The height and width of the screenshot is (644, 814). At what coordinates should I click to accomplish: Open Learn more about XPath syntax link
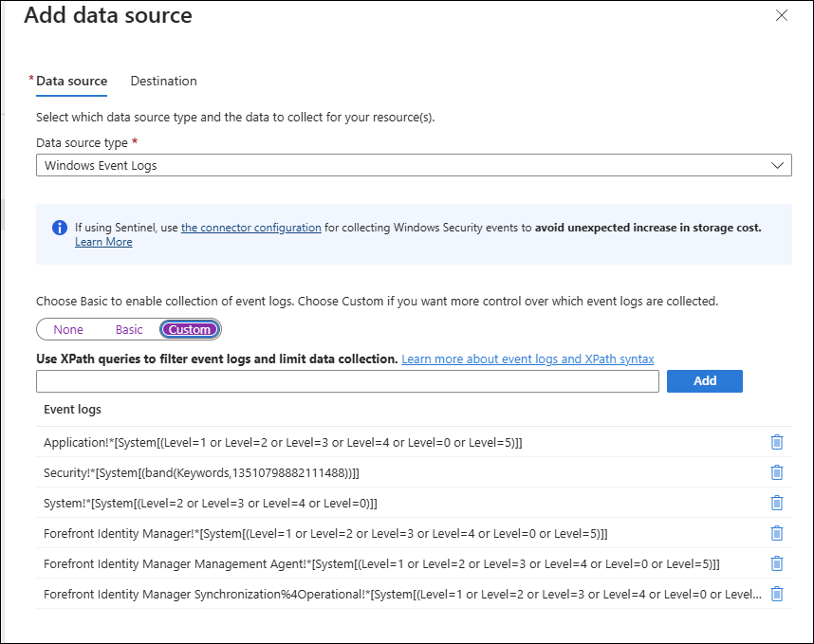pyautogui.click(x=527, y=359)
